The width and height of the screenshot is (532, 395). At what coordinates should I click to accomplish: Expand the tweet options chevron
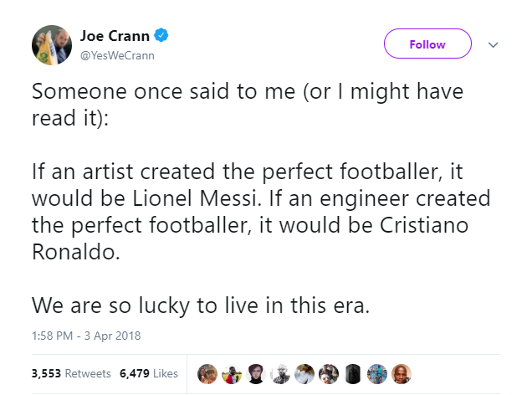[x=493, y=44]
